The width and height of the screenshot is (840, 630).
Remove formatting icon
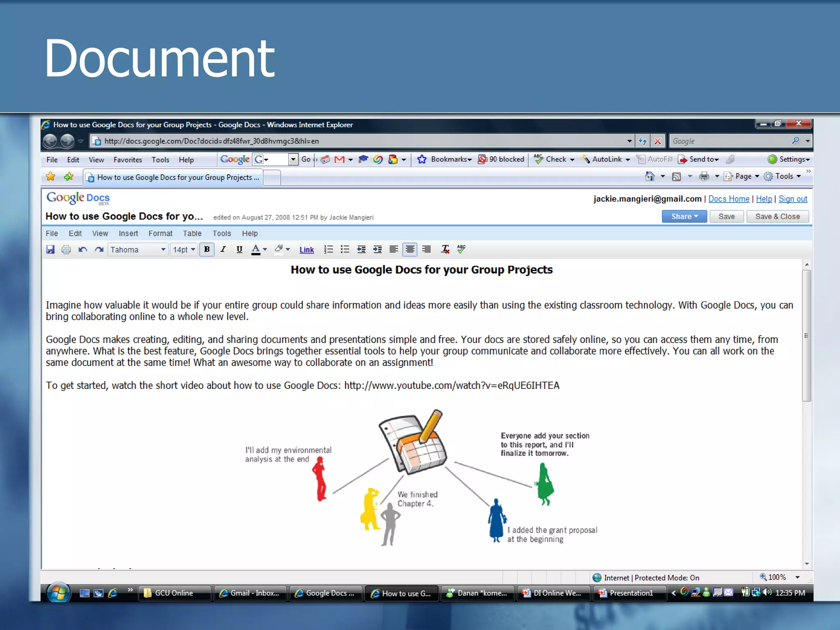pos(445,249)
